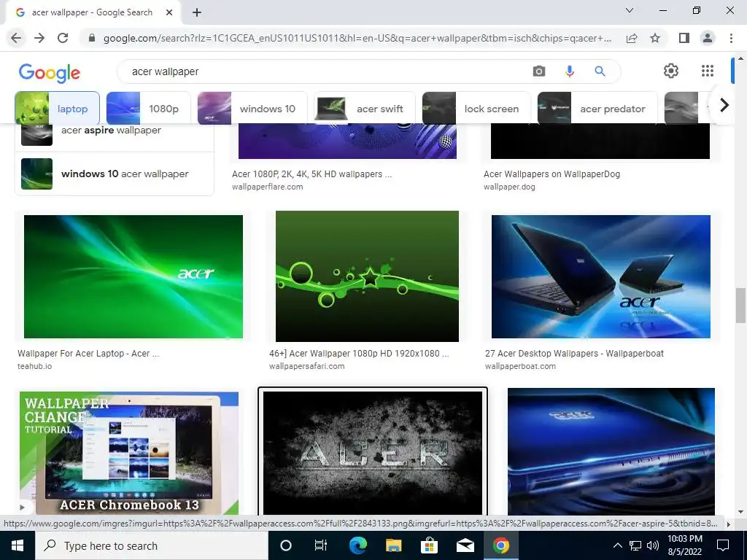Viewport: 747px width, 560px height.
Task: Open Acer 1080P, 2K, 4K, 5K HD wallpapers link
Action: (x=311, y=174)
